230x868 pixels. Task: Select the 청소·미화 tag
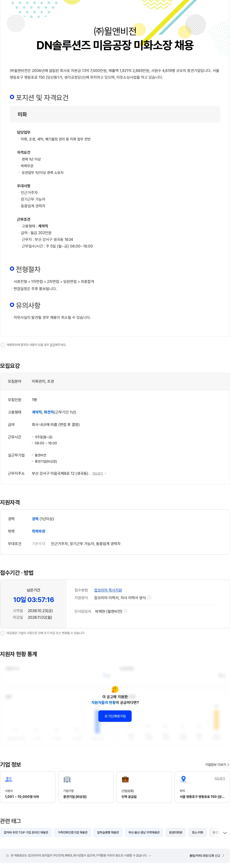coord(198,832)
